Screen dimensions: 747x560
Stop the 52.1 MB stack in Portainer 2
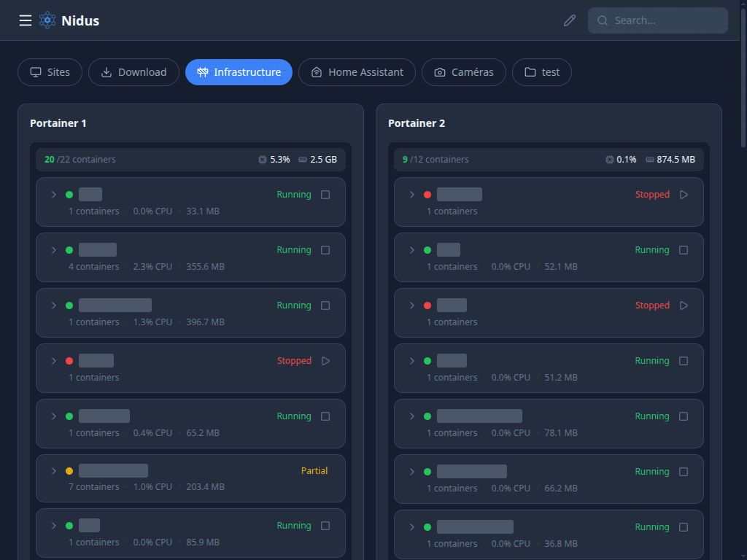tap(684, 250)
